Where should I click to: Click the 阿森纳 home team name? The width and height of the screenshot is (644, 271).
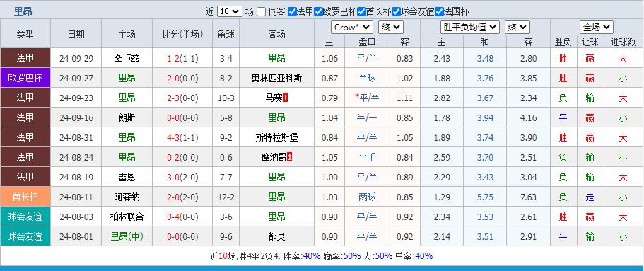(127, 197)
